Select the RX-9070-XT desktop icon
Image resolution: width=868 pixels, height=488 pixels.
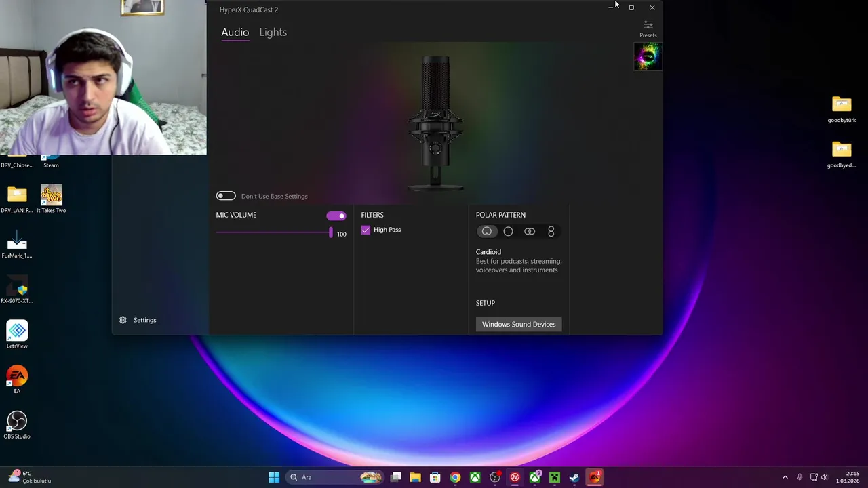click(17, 290)
